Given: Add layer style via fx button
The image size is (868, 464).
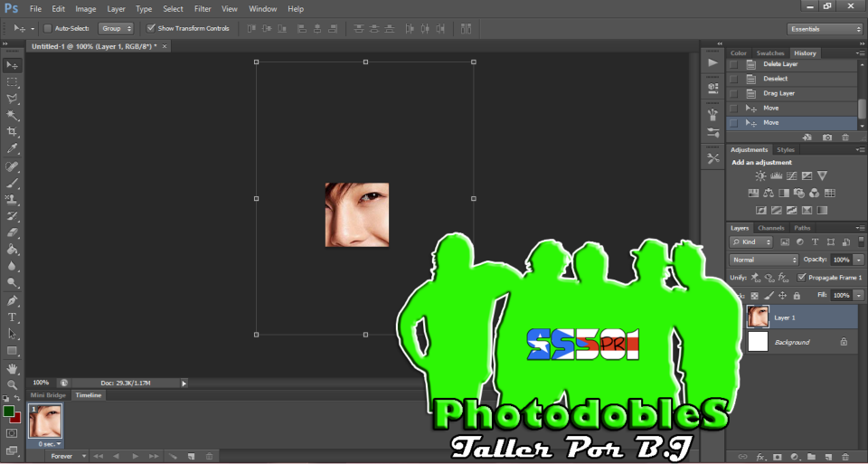Looking at the screenshot, I should pyautogui.click(x=761, y=457).
